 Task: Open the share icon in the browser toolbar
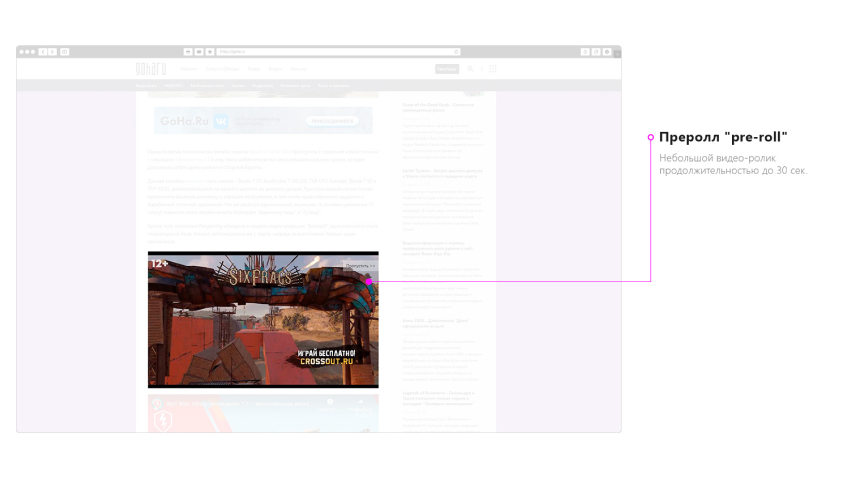coord(585,52)
